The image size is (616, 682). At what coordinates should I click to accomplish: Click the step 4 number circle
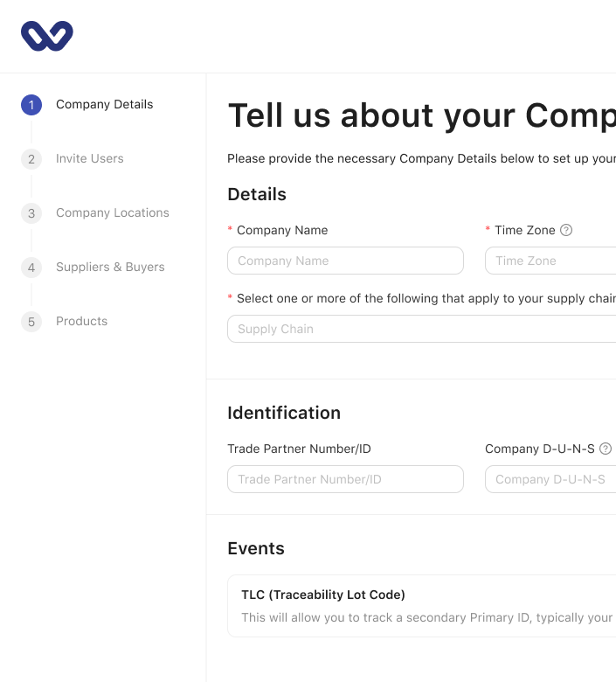pos(31,268)
